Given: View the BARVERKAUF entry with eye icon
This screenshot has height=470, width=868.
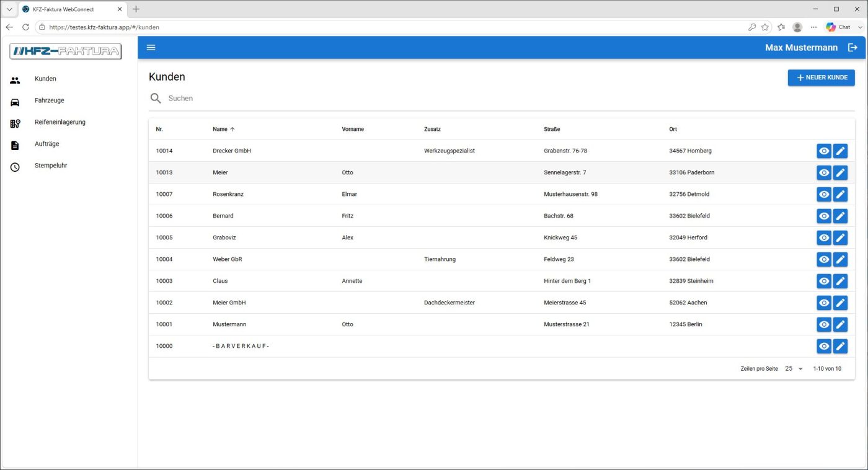Looking at the screenshot, I should (x=824, y=346).
